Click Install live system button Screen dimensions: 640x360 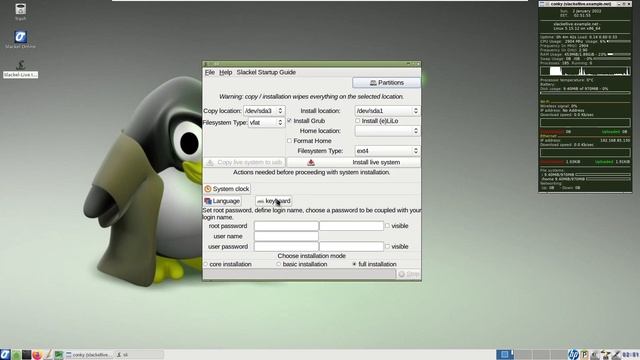coord(353,162)
